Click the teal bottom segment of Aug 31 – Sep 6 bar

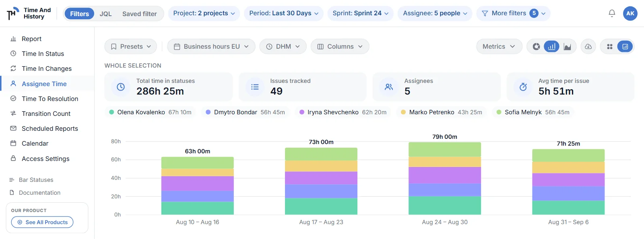[568, 208]
